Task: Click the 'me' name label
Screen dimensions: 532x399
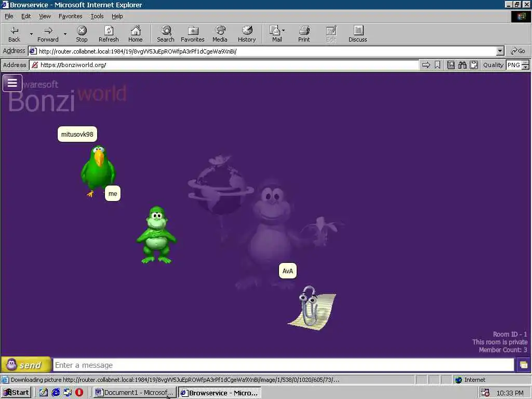Action: point(113,193)
